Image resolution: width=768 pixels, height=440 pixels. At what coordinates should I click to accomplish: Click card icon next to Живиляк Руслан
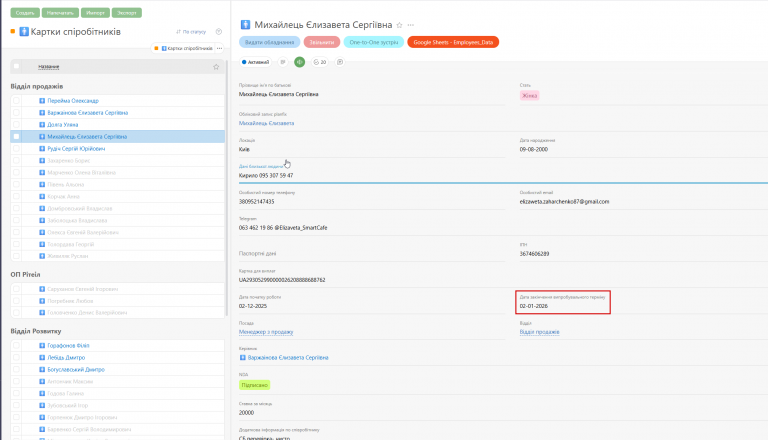pos(42,256)
